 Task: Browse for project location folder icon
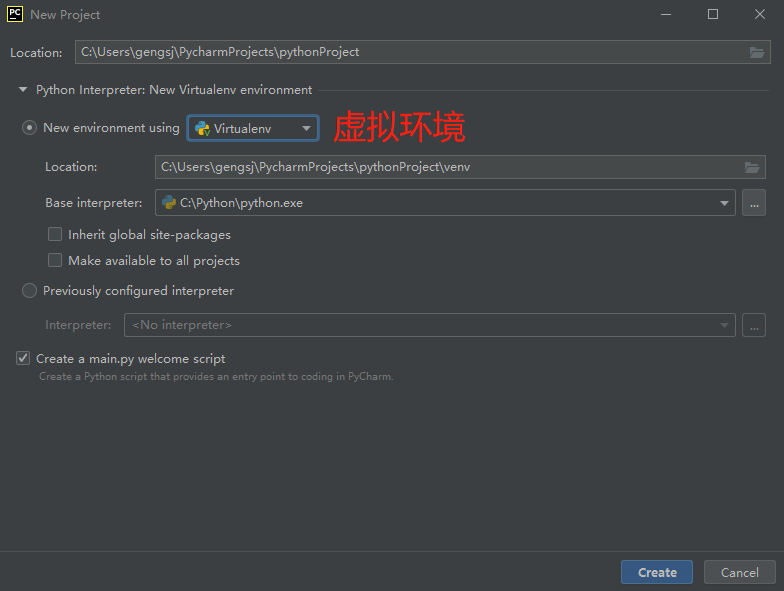click(x=756, y=52)
